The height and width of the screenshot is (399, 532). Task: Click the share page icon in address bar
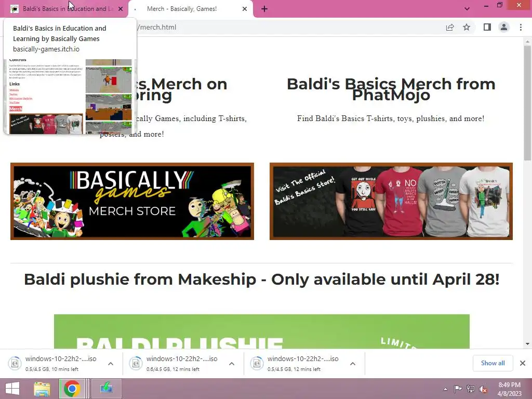click(x=450, y=27)
